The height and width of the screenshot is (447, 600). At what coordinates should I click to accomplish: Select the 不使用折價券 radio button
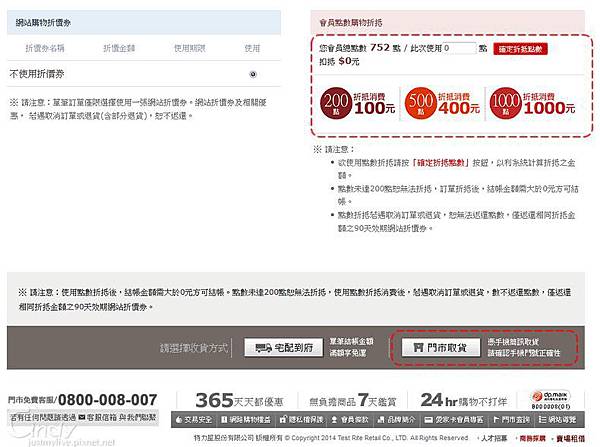click(253, 74)
